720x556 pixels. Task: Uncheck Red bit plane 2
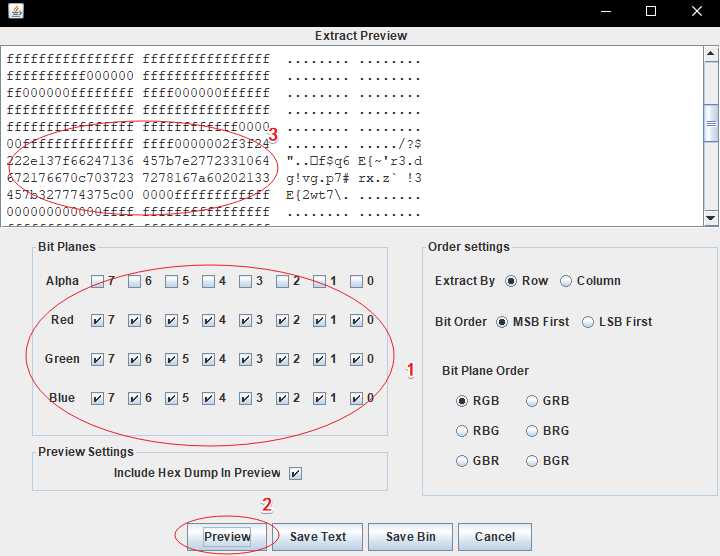pos(282,320)
